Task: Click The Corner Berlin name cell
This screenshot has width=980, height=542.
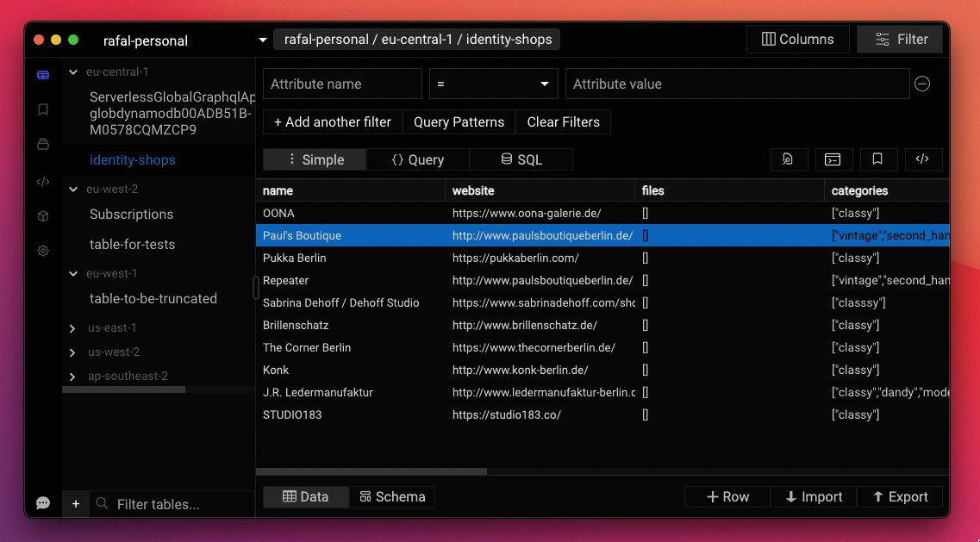Action: [350, 347]
